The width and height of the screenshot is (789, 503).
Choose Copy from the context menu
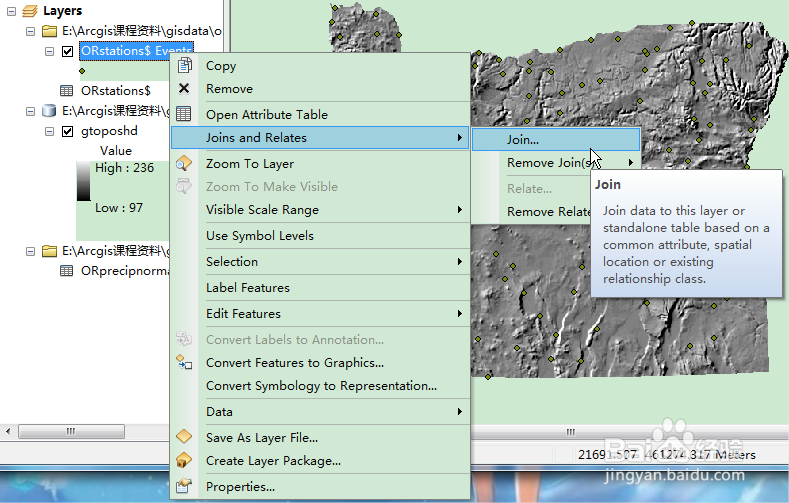coord(320,65)
